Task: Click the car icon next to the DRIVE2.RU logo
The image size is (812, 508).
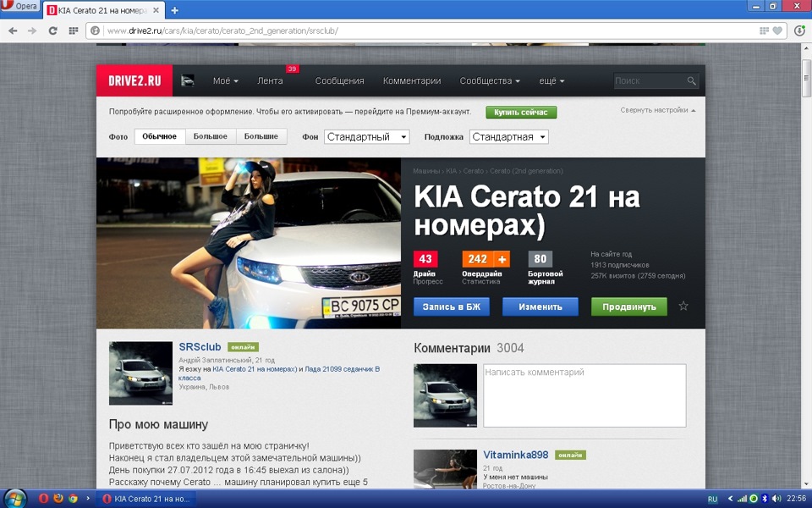Action: point(188,80)
